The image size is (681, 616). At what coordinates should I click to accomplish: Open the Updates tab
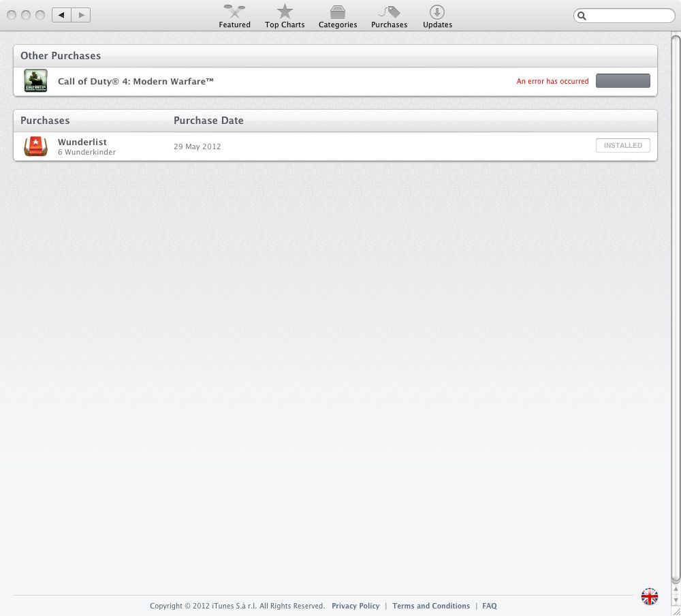click(437, 16)
